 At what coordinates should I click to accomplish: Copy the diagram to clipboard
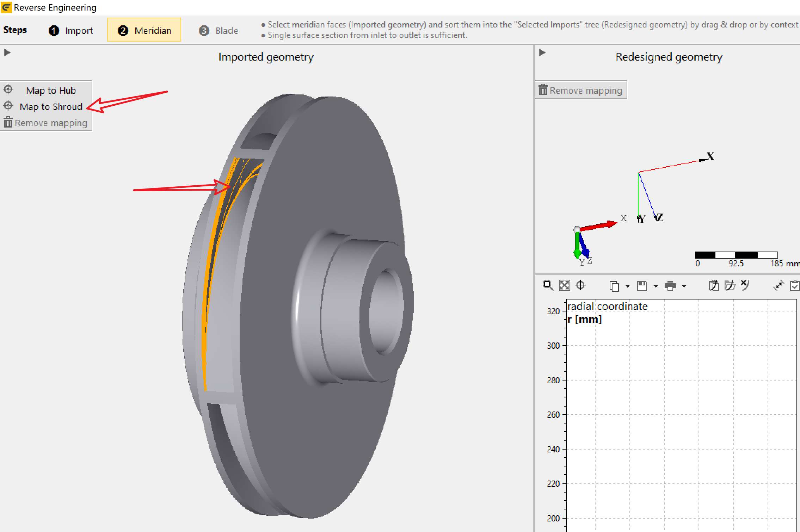614,286
